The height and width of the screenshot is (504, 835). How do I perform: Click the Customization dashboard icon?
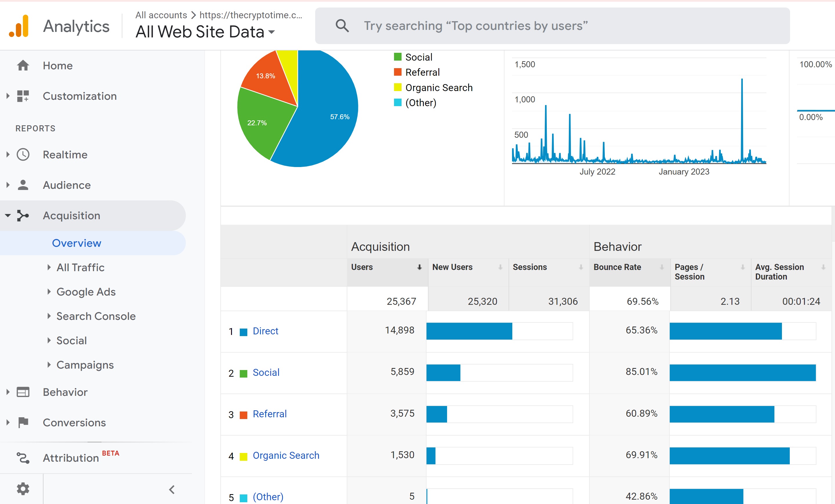pyautogui.click(x=23, y=96)
